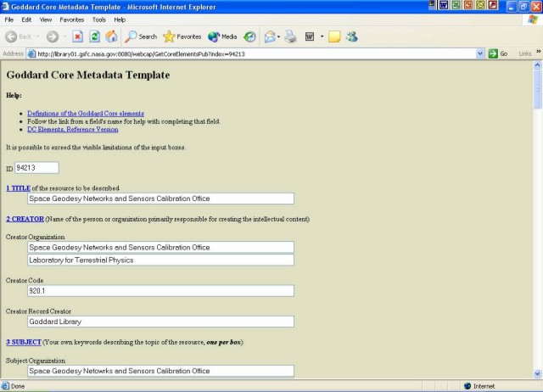
Task: Open the Edit menu
Action: pyautogui.click(x=26, y=20)
